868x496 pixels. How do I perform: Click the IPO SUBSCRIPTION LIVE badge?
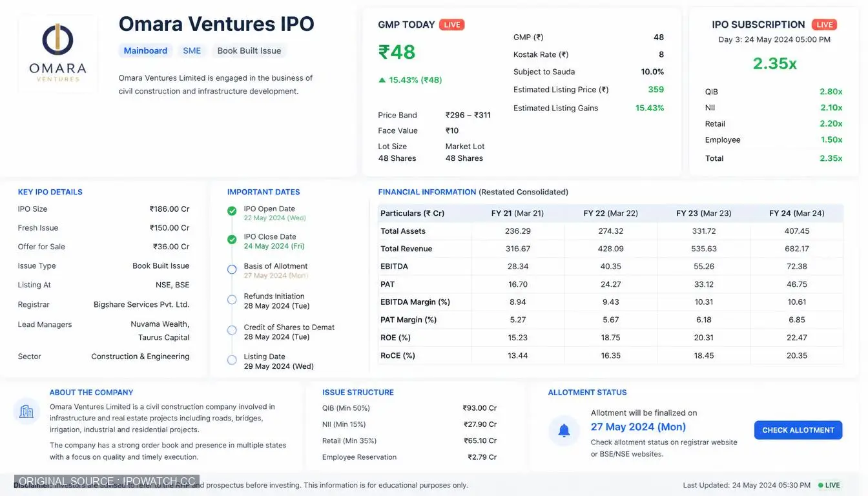point(824,25)
